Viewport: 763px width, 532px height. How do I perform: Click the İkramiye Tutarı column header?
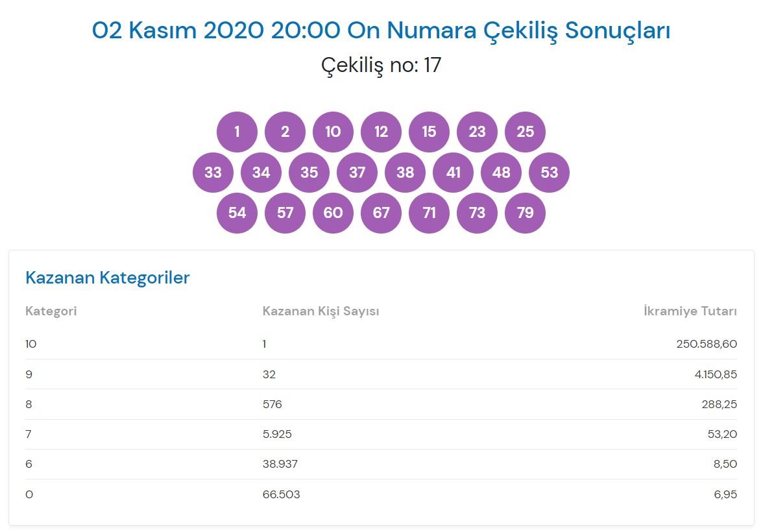[690, 311]
